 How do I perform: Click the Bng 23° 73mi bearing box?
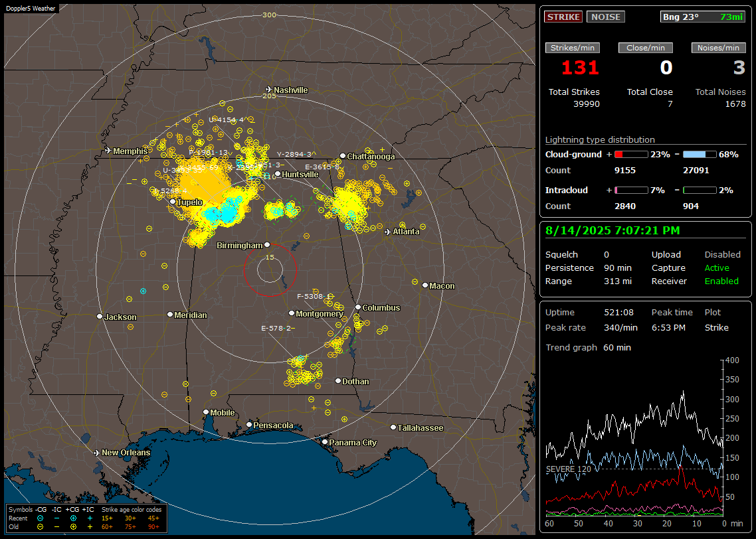[702, 17]
